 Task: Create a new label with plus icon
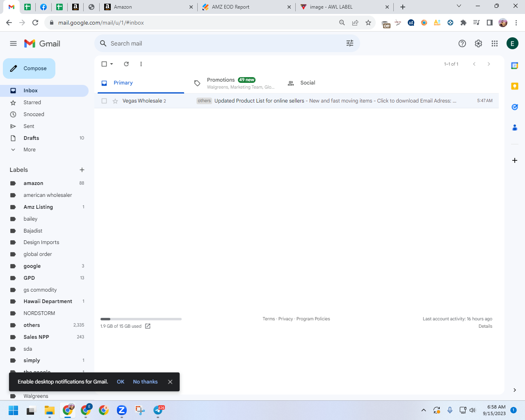(82, 170)
